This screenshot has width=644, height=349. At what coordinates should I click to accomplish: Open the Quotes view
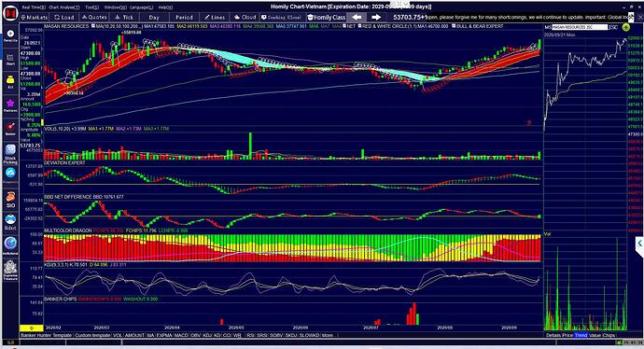click(x=94, y=17)
